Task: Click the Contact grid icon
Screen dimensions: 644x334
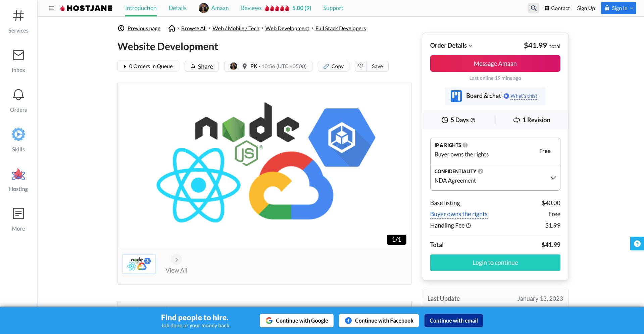Action: [547, 8]
